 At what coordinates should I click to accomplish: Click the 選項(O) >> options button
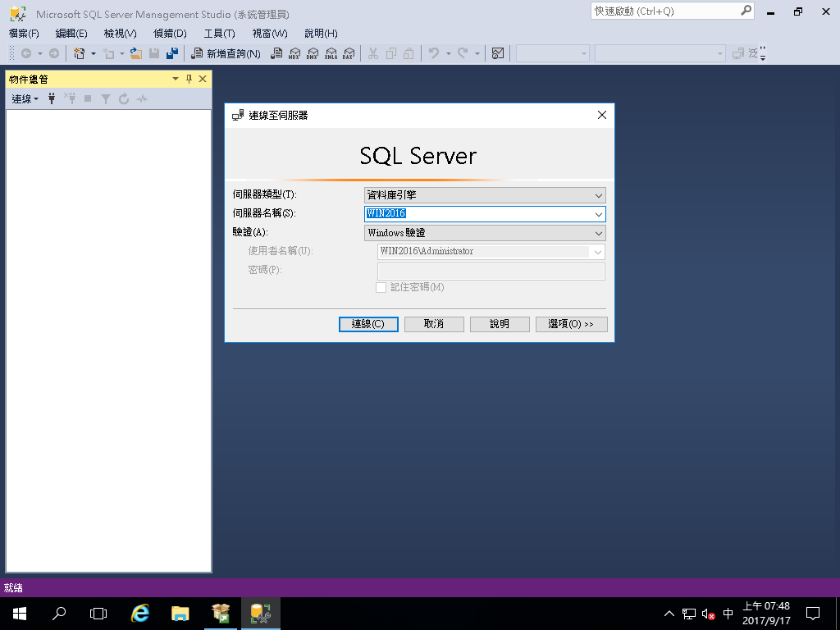(572, 324)
